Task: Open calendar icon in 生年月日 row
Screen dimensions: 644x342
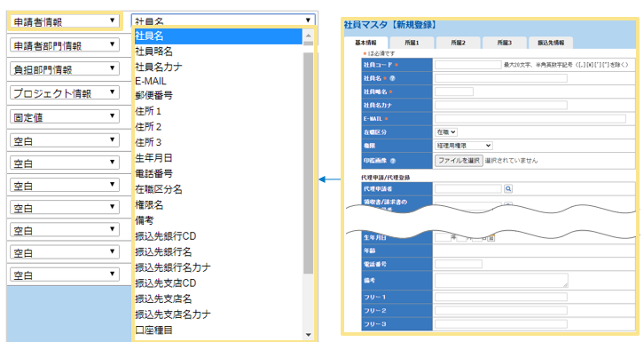Action: (x=491, y=237)
